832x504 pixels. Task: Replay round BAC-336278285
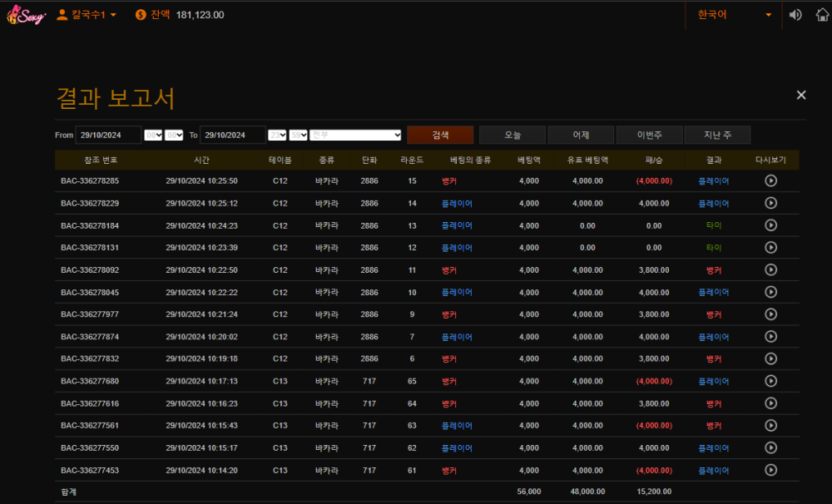[770, 180]
